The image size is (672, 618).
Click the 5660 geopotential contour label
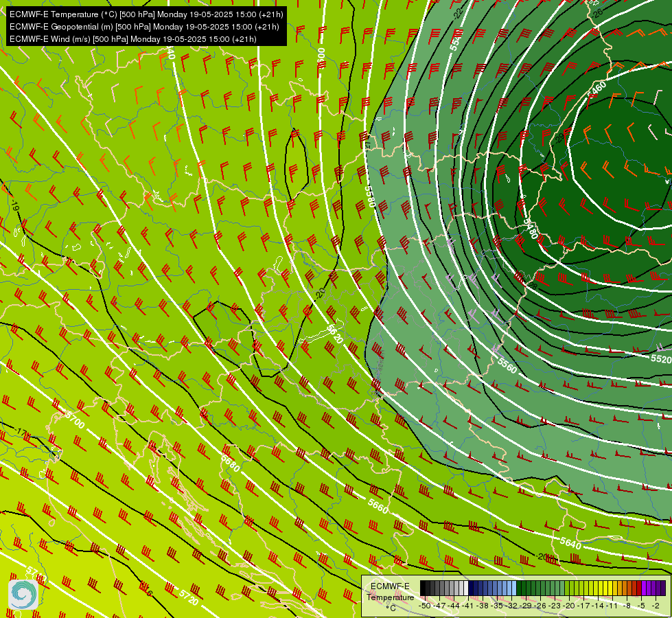click(x=378, y=507)
